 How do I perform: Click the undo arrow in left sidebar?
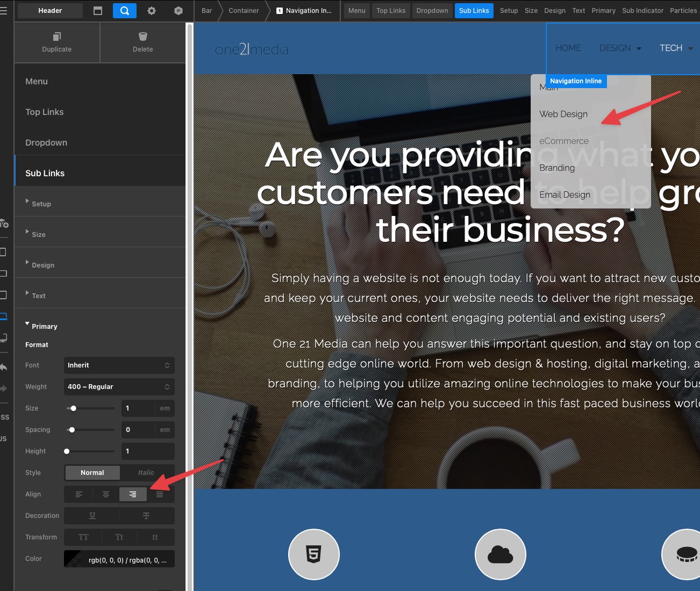pos(4,367)
